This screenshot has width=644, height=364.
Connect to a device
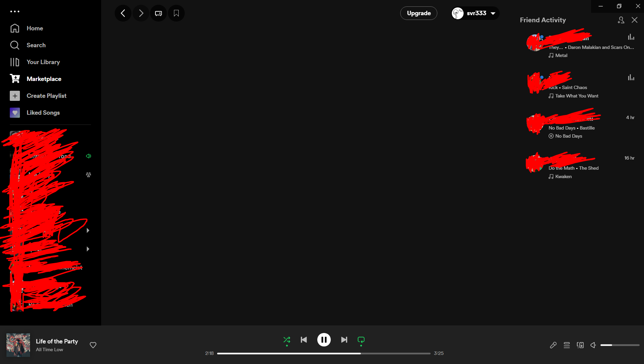point(580,345)
